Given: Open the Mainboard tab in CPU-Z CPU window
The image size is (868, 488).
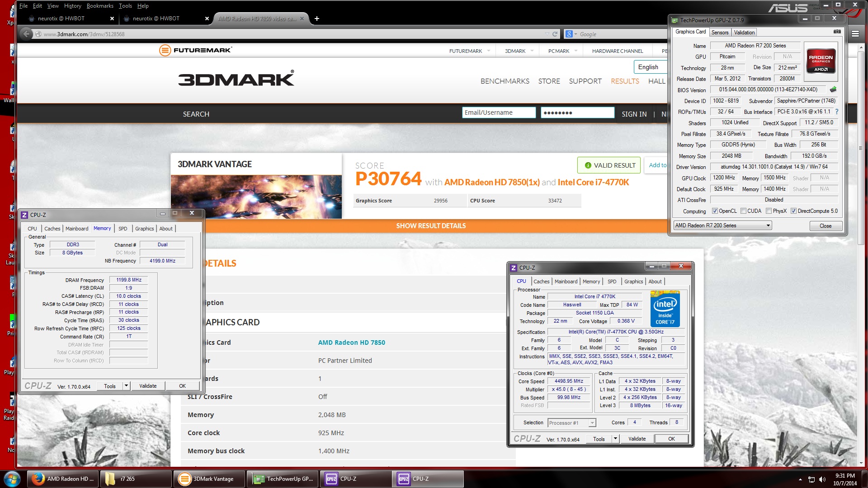Looking at the screenshot, I should (x=566, y=282).
